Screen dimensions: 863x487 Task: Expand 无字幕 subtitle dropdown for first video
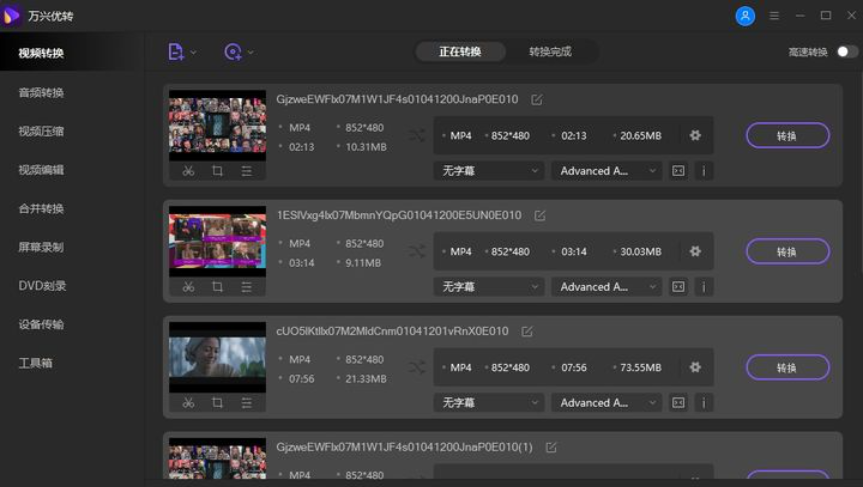pyautogui.click(x=489, y=171)
